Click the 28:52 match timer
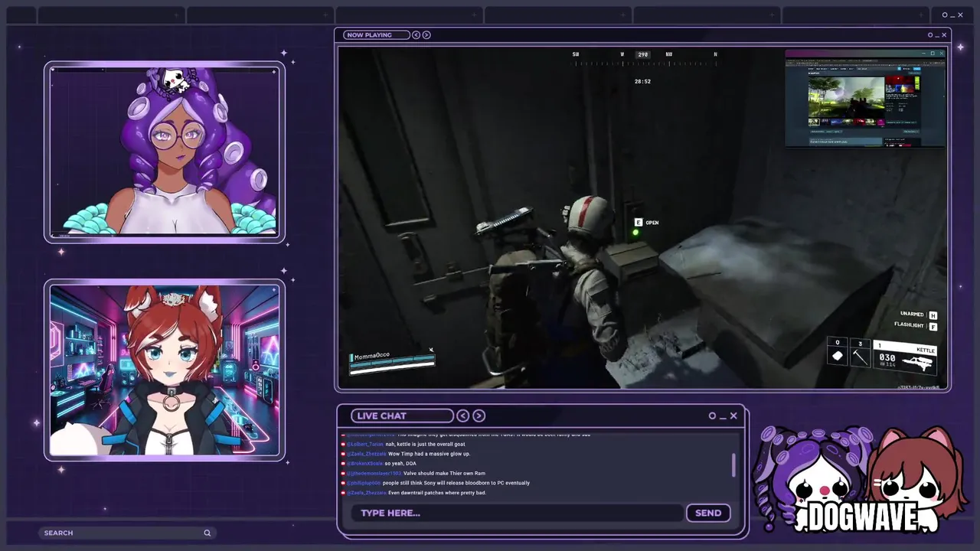Screen dimensions: 980x551 pos(642,81)
